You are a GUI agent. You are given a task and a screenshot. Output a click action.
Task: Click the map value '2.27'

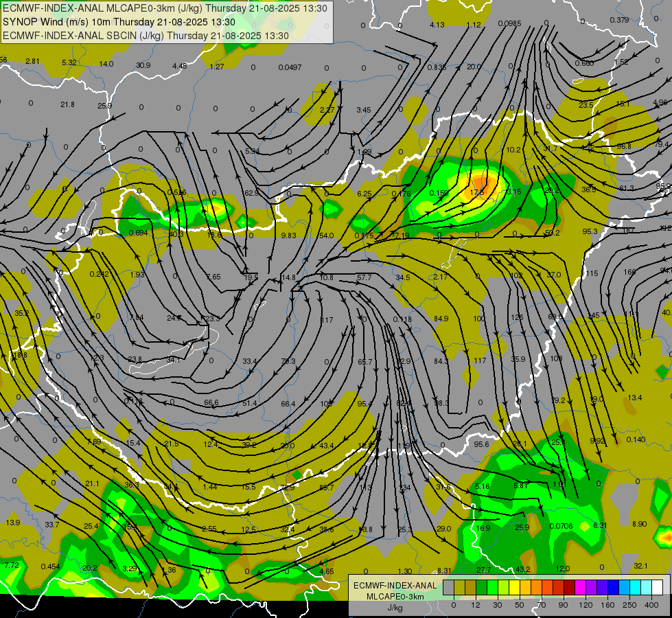pos(327,110)
